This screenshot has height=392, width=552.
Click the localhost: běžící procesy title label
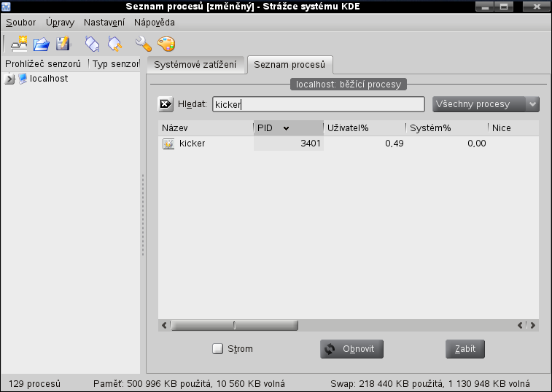(348, 85)
